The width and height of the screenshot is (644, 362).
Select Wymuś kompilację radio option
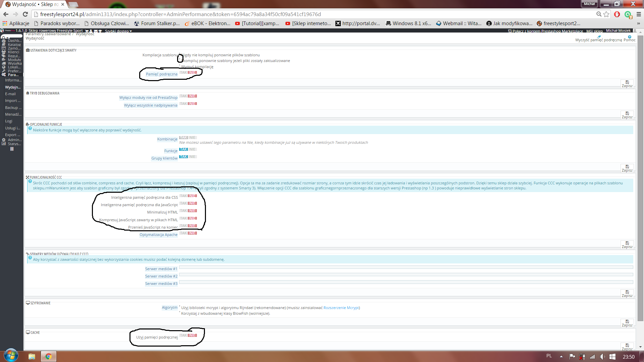[180, 65]
